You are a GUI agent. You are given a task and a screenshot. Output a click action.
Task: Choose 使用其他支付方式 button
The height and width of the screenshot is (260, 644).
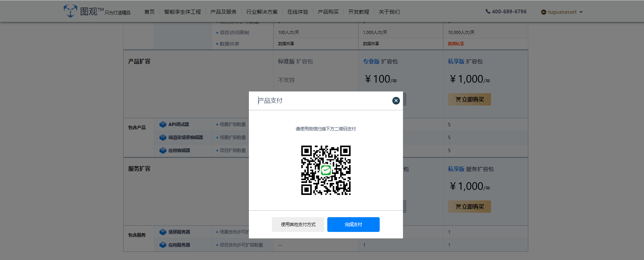coord(298,224)
